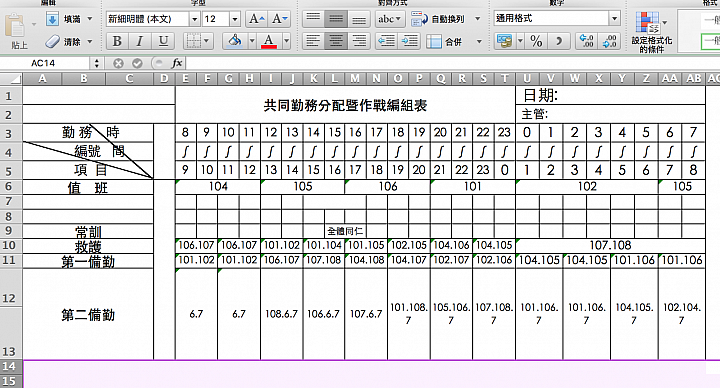
Task: Open the font color dropdown arrow
Action: click(x=286, y=41)
